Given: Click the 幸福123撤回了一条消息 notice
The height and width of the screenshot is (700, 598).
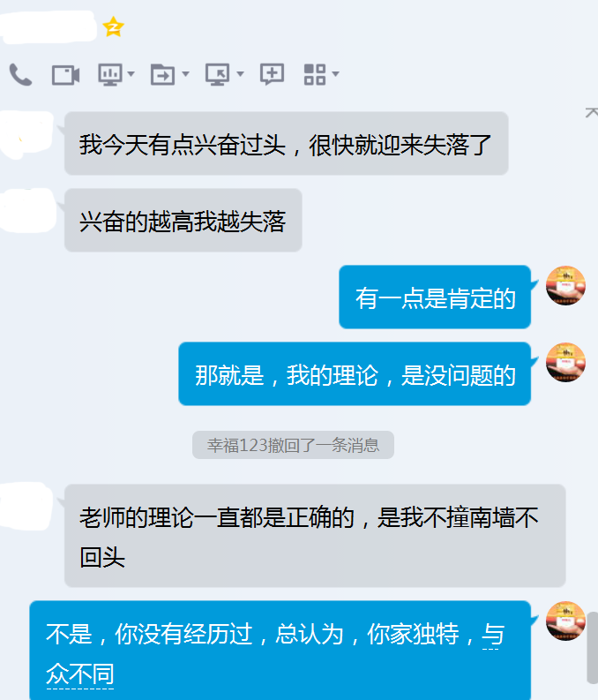Looking at the screenshot, I should click(x=293, y=445).
